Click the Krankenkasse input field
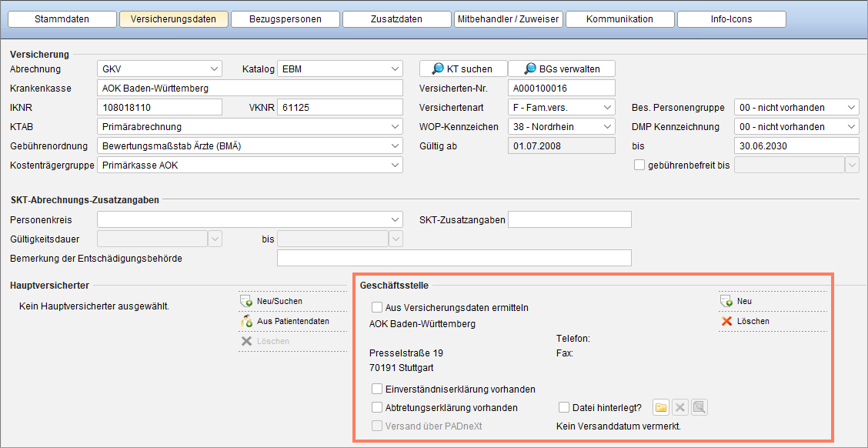 pos(249,88)
